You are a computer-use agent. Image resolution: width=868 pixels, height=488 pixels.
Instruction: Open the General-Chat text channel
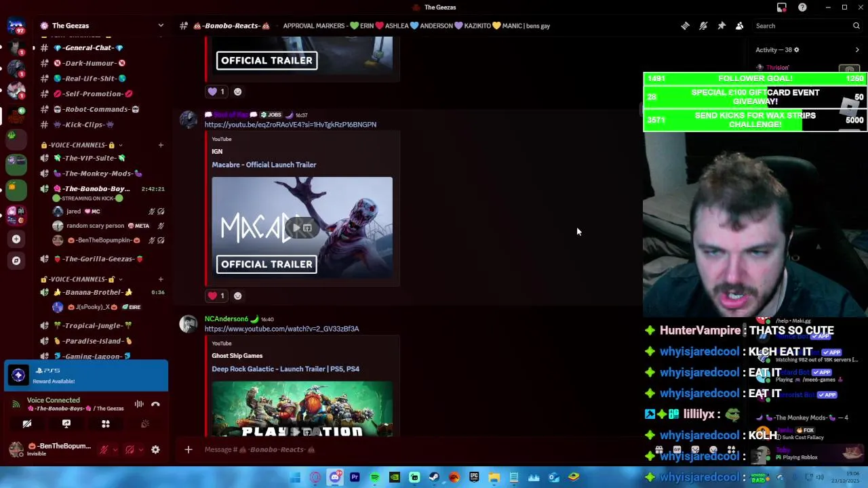tap(89, 48)
